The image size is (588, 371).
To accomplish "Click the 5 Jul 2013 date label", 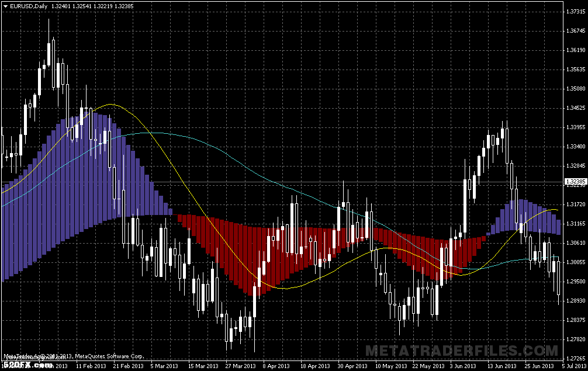I will click(574, 366).
